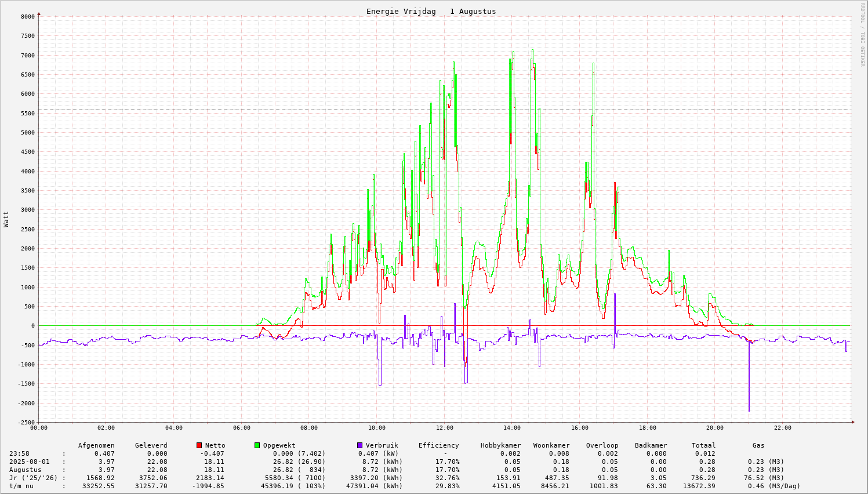Viewport: 868px width, 494px height.
Task: Click the Hobbykamer column header
Action: (500, 445)
